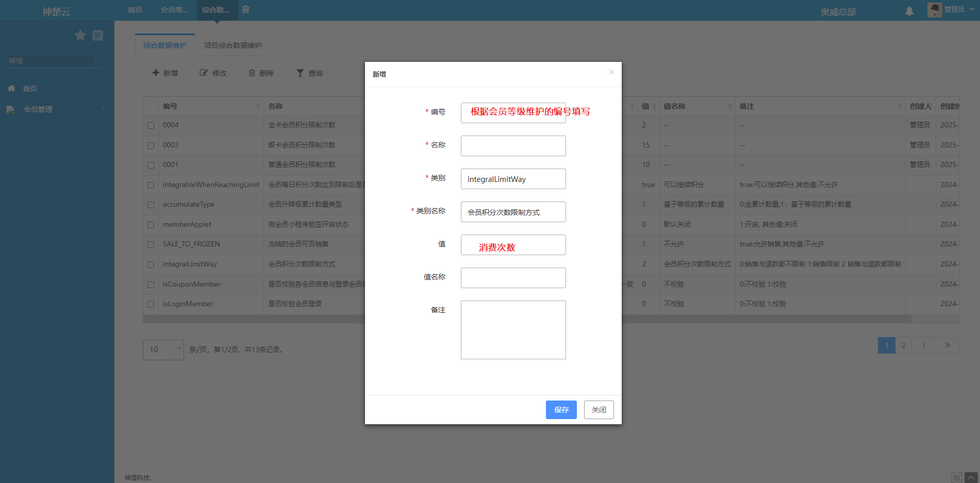Click the sidebar search box with 等级
980x483 pixels.
pos(51,61)
